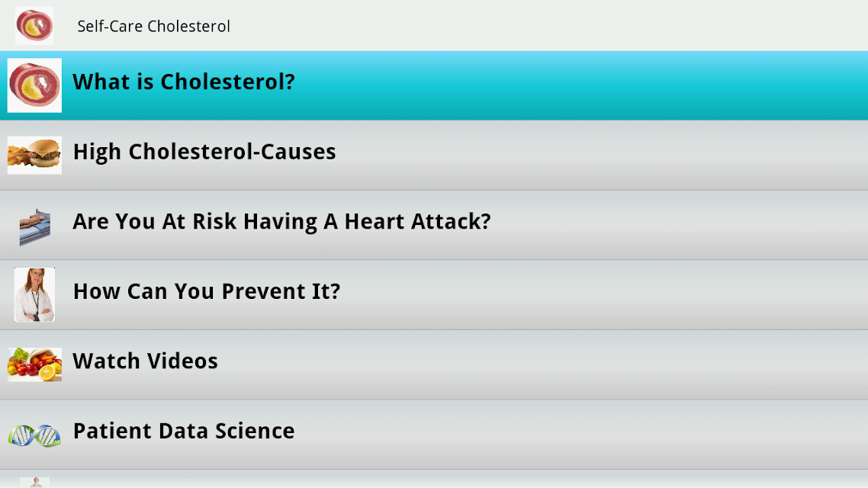868x488 pixels.
Task: Click the artery cross-section icon for What is Cholesterol
Action: click(34, 85)
